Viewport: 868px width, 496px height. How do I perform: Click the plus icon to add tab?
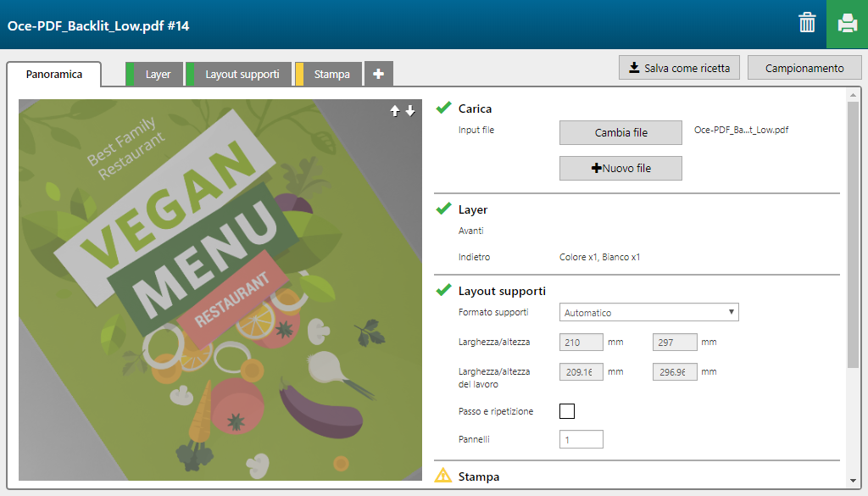pos(379,74)
